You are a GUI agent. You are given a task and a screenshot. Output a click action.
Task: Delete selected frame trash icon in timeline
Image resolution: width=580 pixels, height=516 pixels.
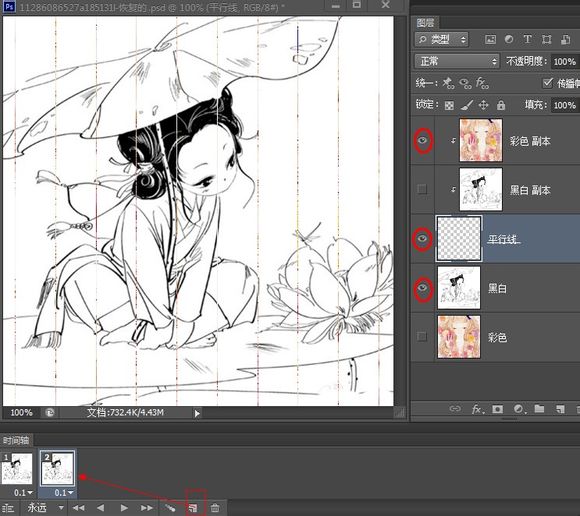coord(215,508)
